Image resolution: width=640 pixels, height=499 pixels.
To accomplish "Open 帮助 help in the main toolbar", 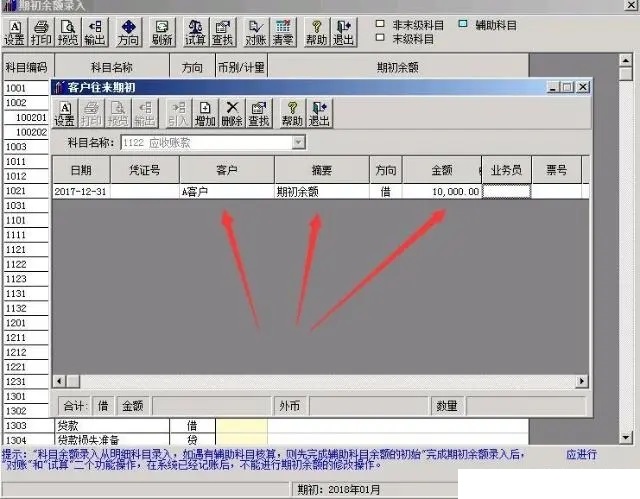I will click(x=316, y=32).
